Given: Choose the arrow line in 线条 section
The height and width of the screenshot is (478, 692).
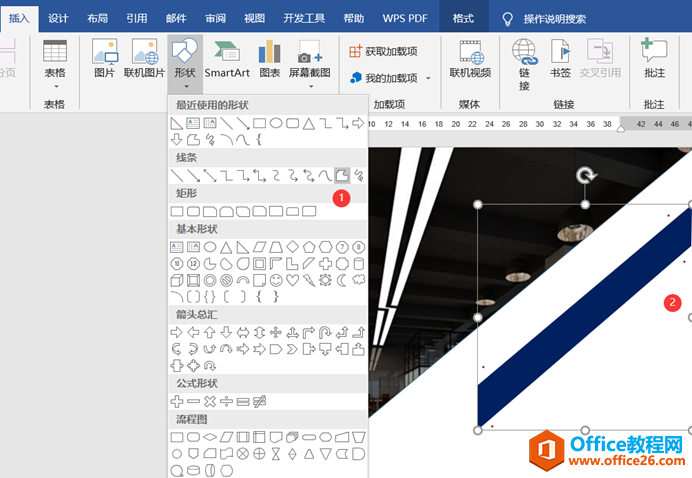Looking at the screenshot, I should click(x=193, y=176).
